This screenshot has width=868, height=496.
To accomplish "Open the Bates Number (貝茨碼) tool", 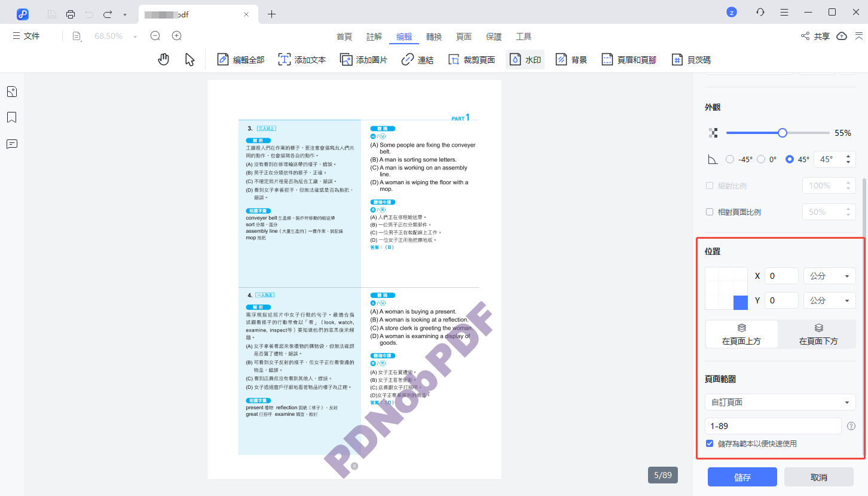I will click(x=691, y=60).
